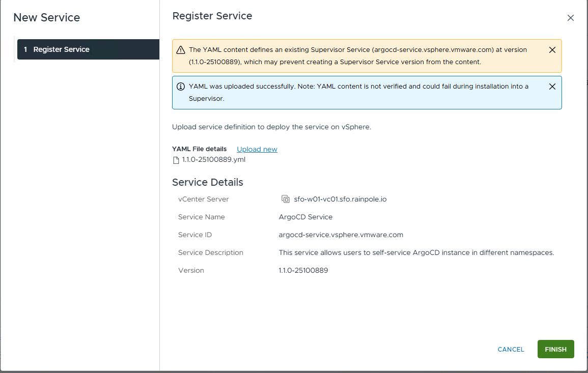Click the info circle icon
Image resolution: width=588 pixels, height=373 pixels.
coord(180,87)
